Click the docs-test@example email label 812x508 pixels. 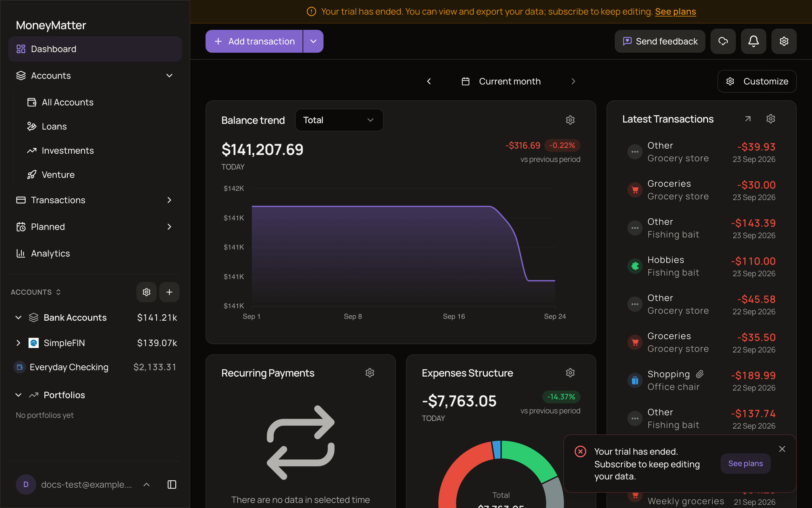[x=87, y=485]
